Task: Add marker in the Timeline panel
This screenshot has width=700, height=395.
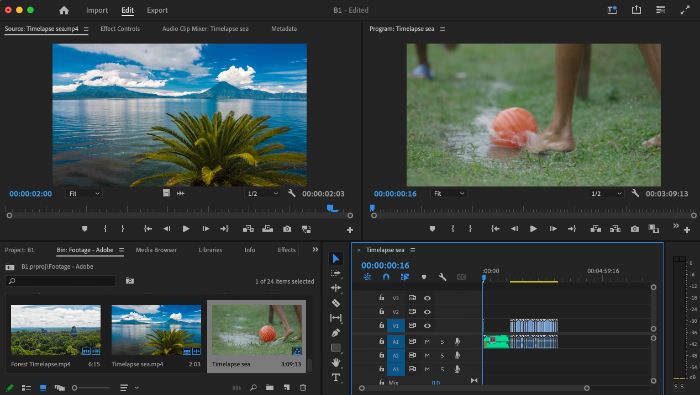Action: [x=424, y=277]
